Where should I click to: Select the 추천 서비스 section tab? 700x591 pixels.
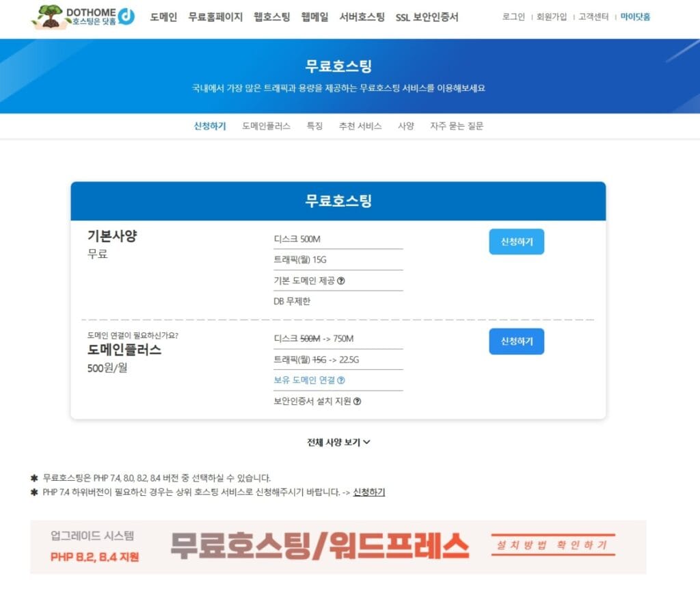360,126
